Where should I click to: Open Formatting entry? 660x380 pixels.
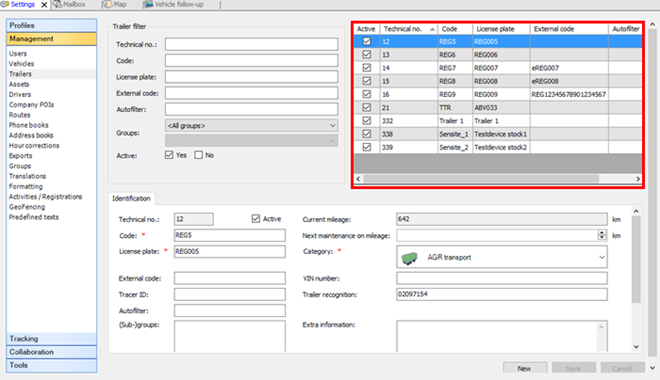26,186
